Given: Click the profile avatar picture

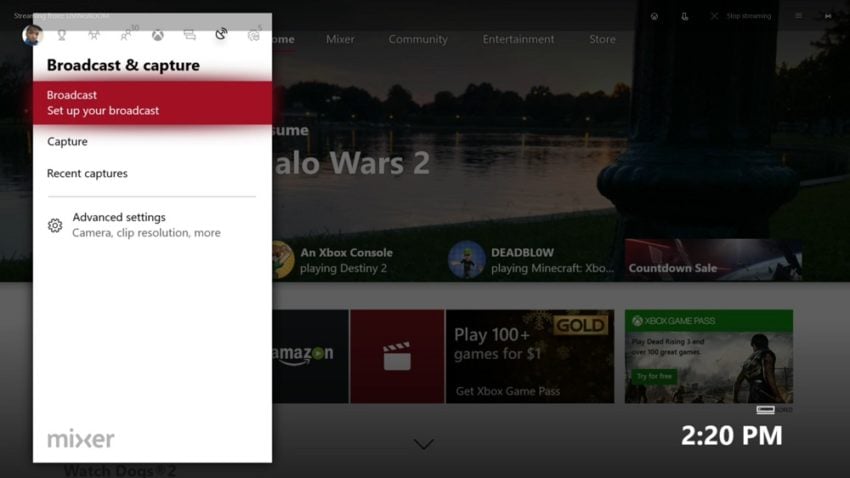Looking at the screenshot, I should click(33, 35).
